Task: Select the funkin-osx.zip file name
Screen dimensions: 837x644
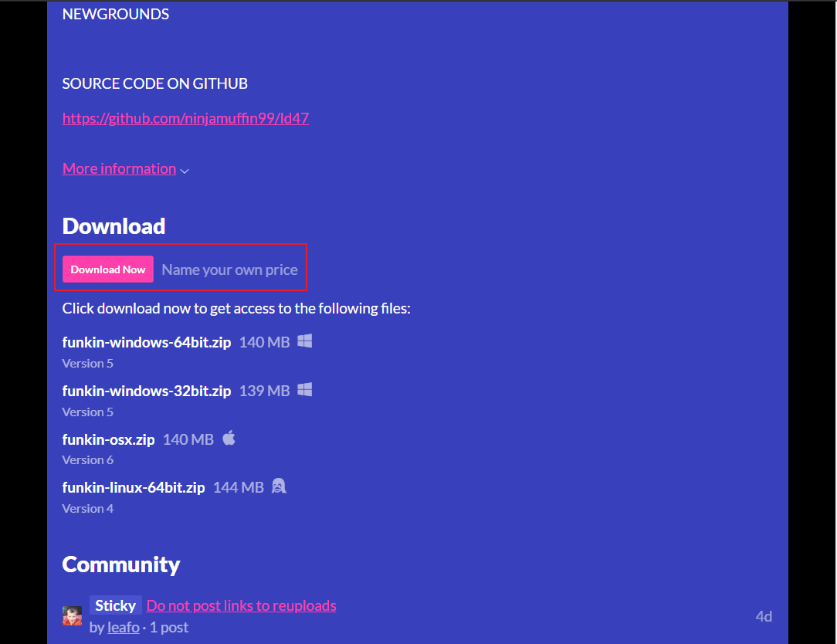Action: tap(108, 439)
